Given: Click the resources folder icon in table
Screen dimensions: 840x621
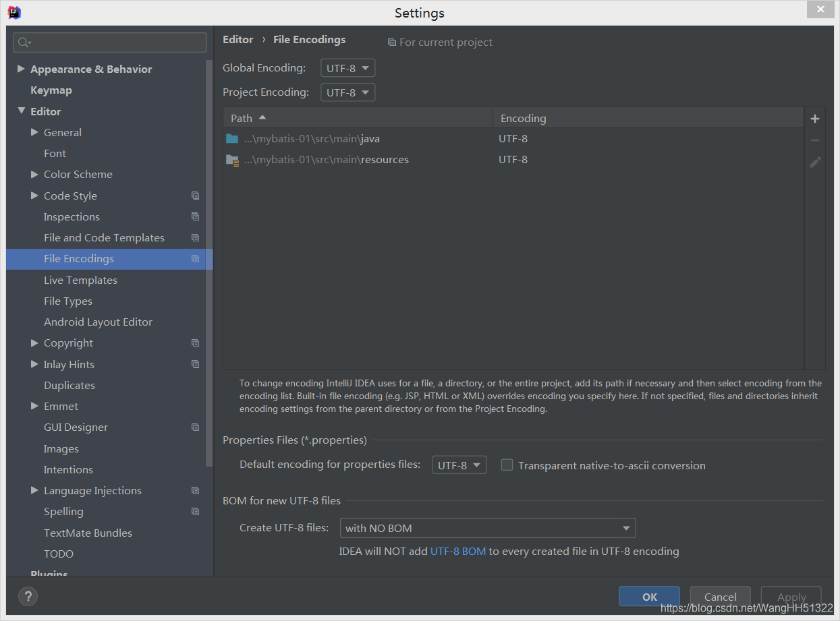Looking at the screenshot, I should click(x=232, y=160).
